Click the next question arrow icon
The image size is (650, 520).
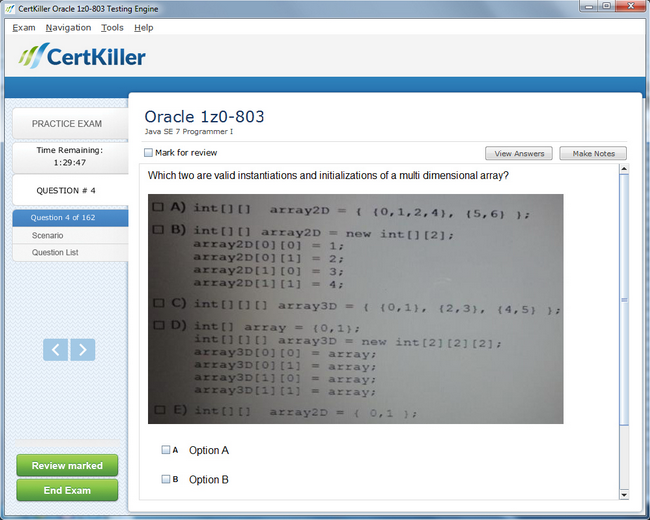[83, 349]
